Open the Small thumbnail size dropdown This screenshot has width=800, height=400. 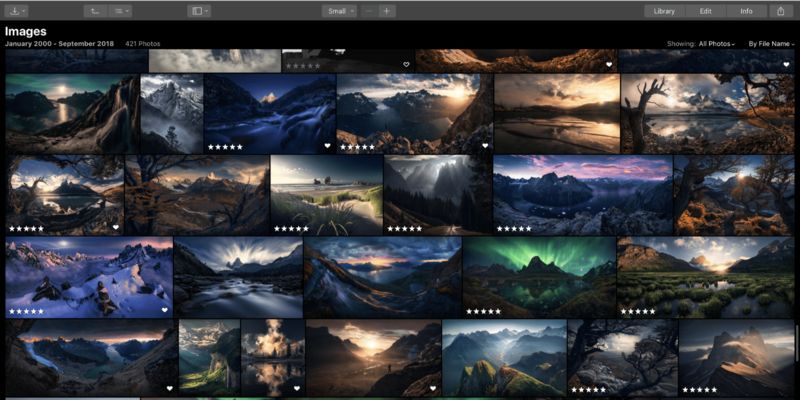(x=338, y=11)
